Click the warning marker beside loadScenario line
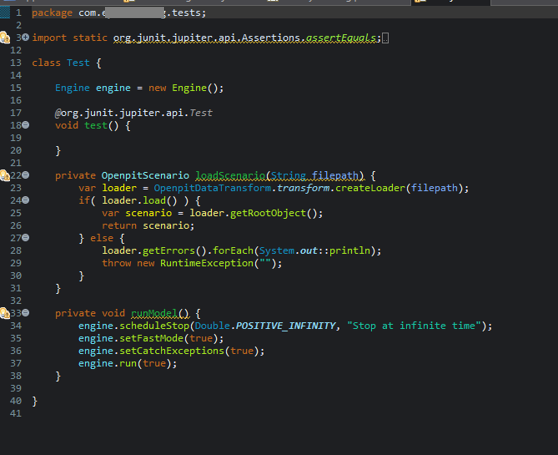The width and height of the screenshot is (558, 455). (5, 175)
